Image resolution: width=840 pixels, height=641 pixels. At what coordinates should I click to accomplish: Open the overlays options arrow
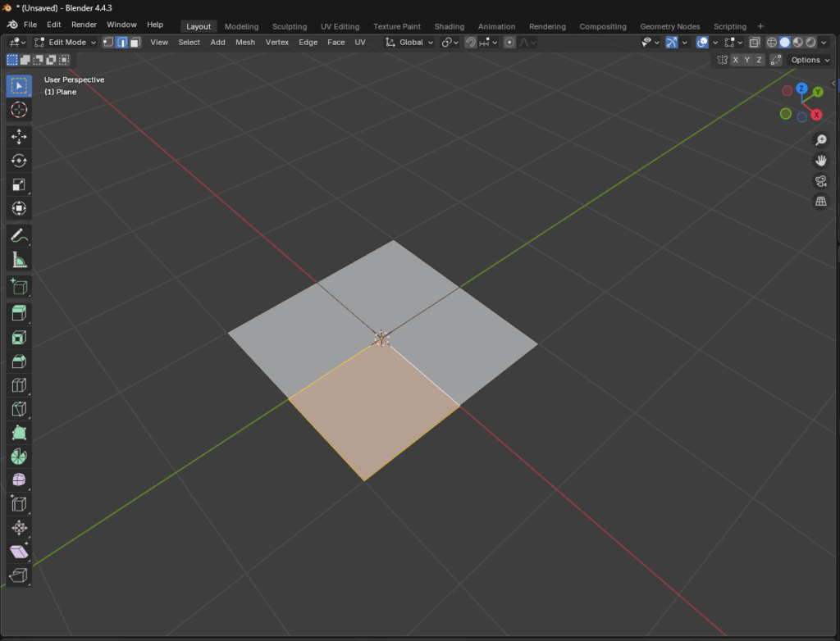(715, 43)
